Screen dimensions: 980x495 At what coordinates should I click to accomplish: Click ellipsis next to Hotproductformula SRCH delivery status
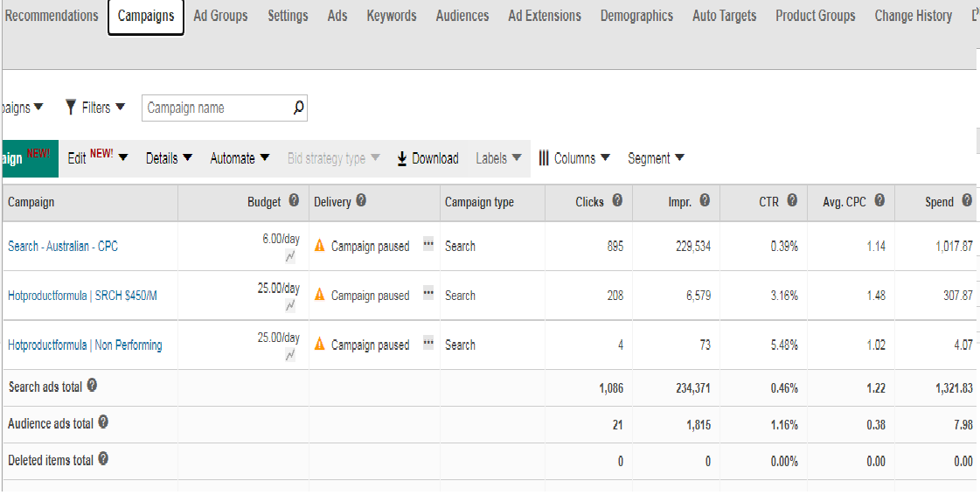coord(428,294)
